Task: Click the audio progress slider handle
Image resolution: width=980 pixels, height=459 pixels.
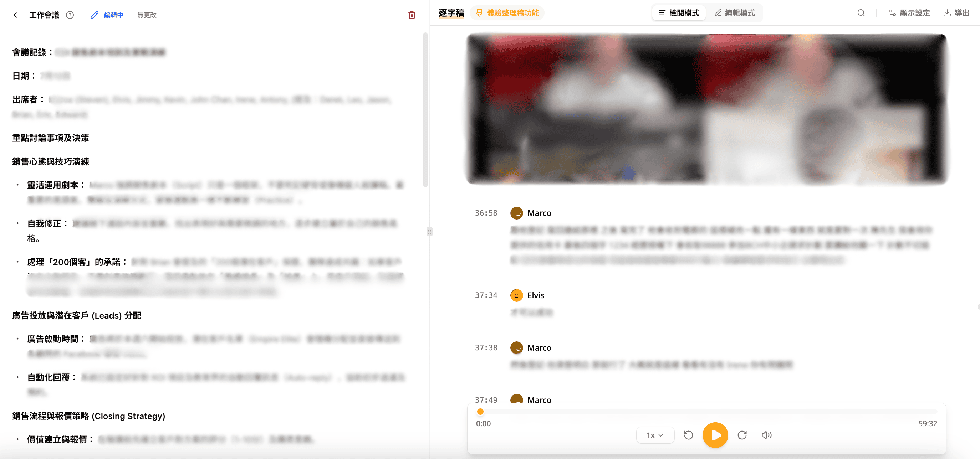Action: pyautogui.click(x=480, y=412)
